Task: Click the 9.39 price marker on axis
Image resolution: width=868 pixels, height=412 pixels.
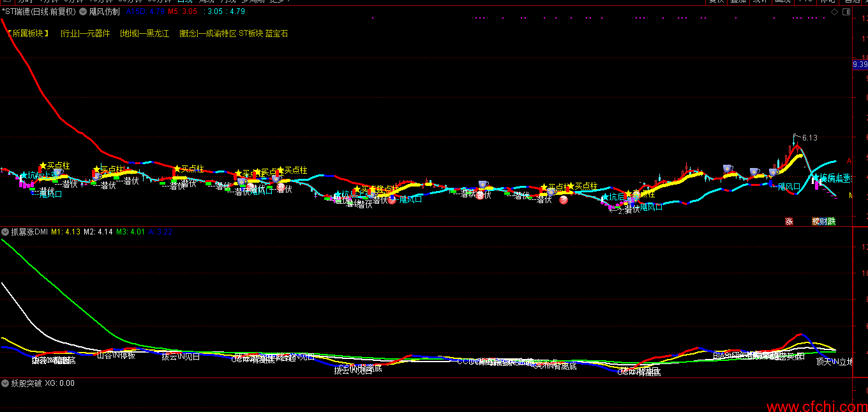Action: pyautogui.click(x=860, y=65)
